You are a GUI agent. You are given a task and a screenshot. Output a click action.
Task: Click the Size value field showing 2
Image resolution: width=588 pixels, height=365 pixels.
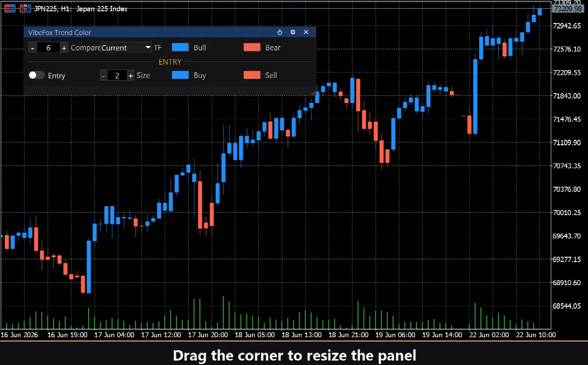point(117,75)
